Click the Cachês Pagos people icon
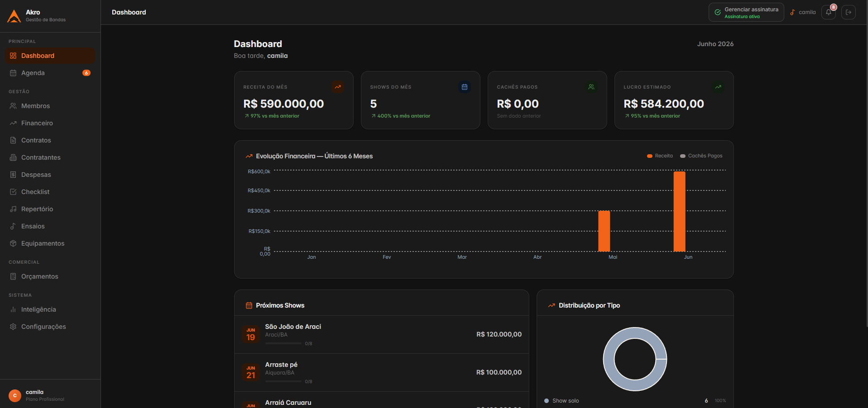Viewport: 868px width, 408px height. pos(591,87)
